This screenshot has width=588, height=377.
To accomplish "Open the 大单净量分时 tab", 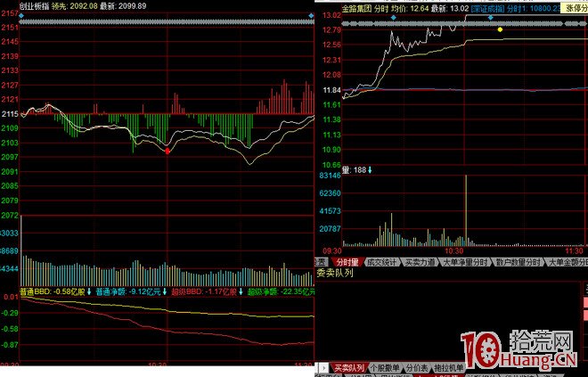I will [x=465, y=262].
